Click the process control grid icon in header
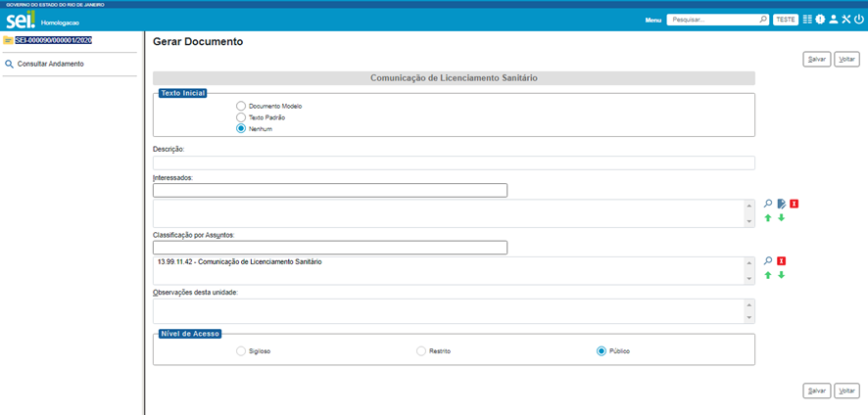The height and width of the screenshot is (415, 868). (x=807, y=20)
